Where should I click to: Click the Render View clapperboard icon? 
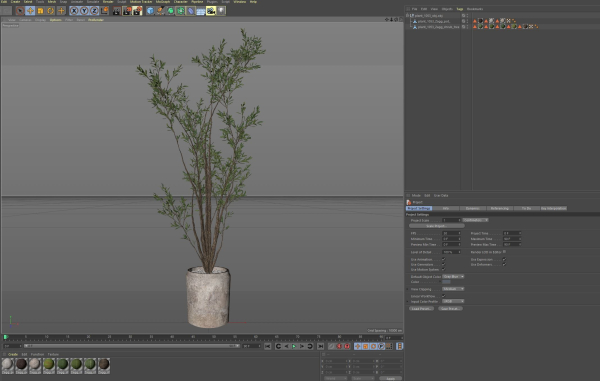(x=117, y=11)
